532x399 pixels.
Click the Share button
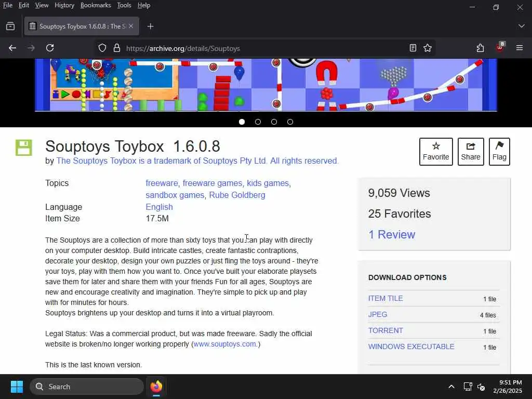click(x=471, y=152)
